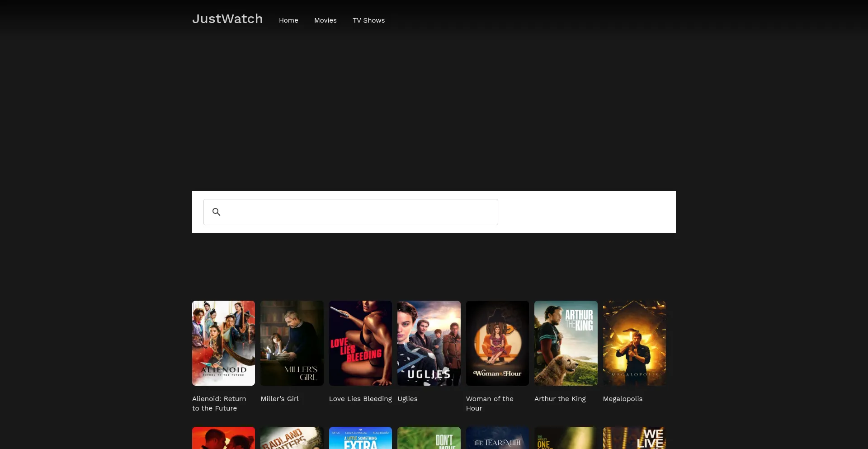
Task: Click the 'Uglies' title text
Action: click(x=407, y=399)
